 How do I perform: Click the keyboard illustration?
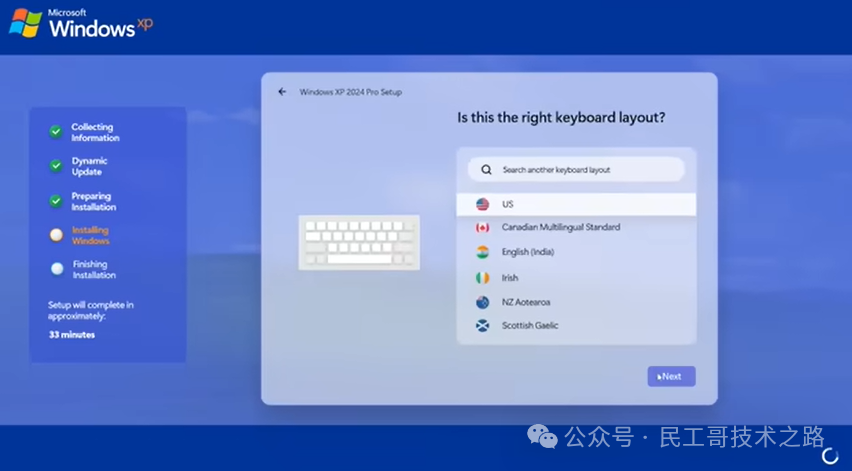click(x=359, y=242)
